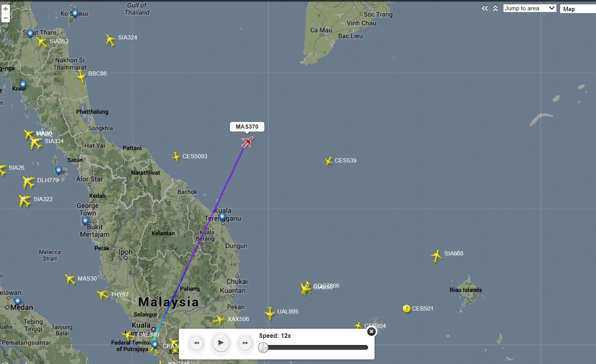Close the playback control panel
This screenshot has height=364, width=596.
[372, 331]
